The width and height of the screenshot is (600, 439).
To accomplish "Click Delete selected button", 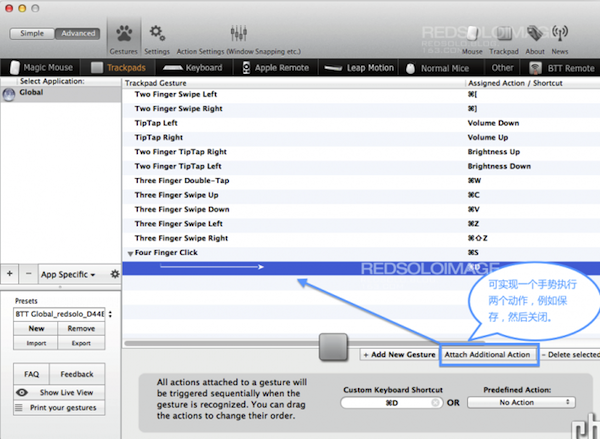I will (x=570, y=355).
